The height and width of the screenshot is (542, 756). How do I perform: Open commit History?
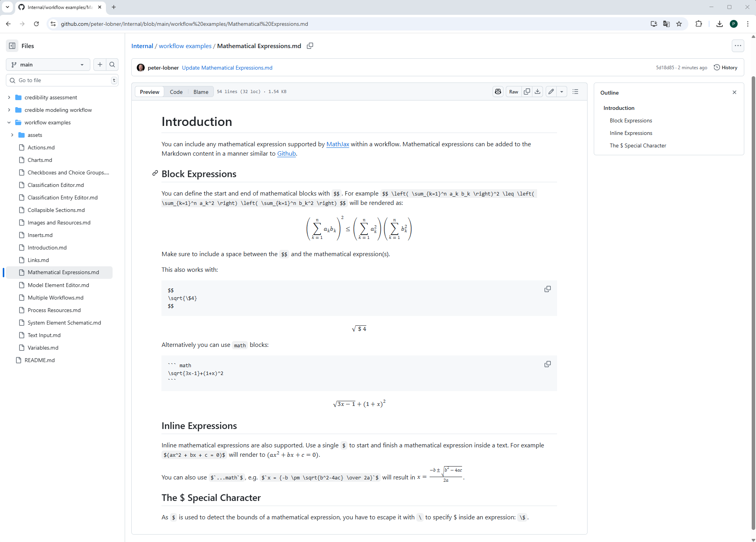(x=726, y=68)
